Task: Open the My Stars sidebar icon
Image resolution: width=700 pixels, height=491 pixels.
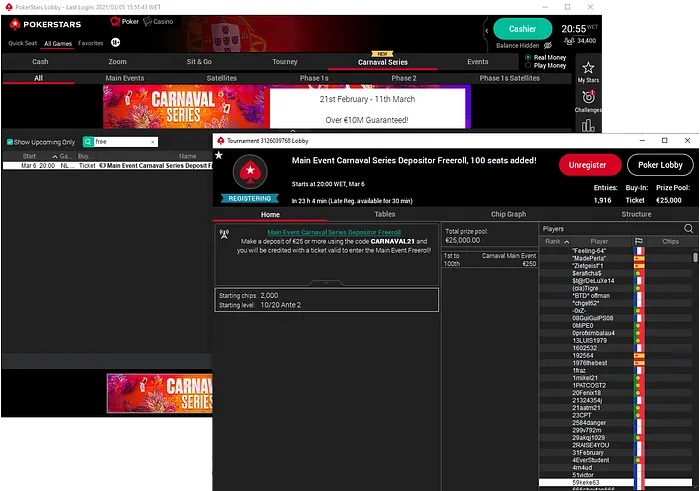Action: tap(588, 68)
